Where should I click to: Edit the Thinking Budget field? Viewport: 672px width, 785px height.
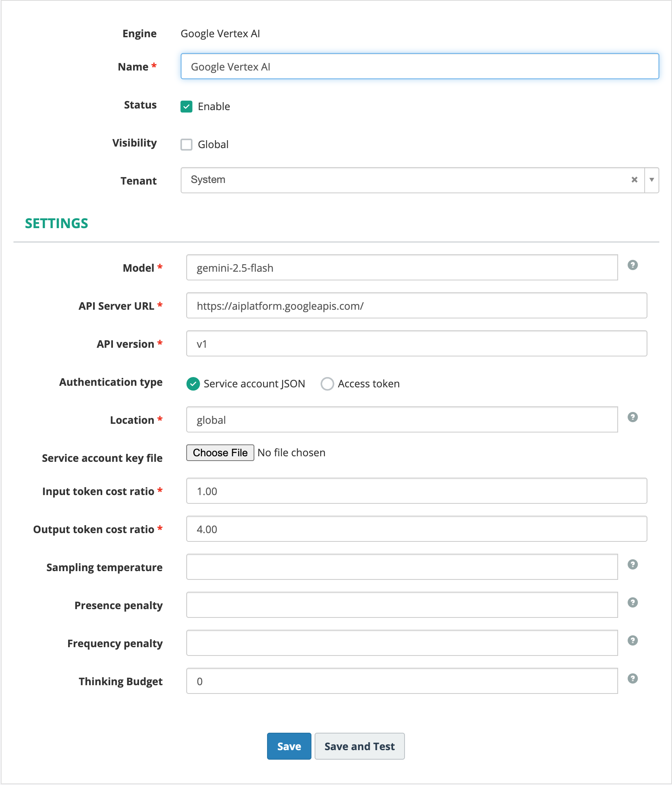(x=402, y=681)
